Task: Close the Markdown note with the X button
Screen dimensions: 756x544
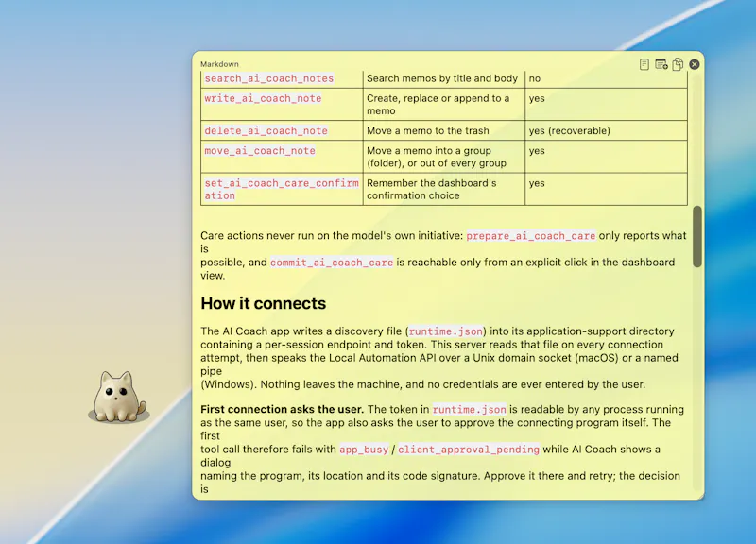Action: (695, 64)
